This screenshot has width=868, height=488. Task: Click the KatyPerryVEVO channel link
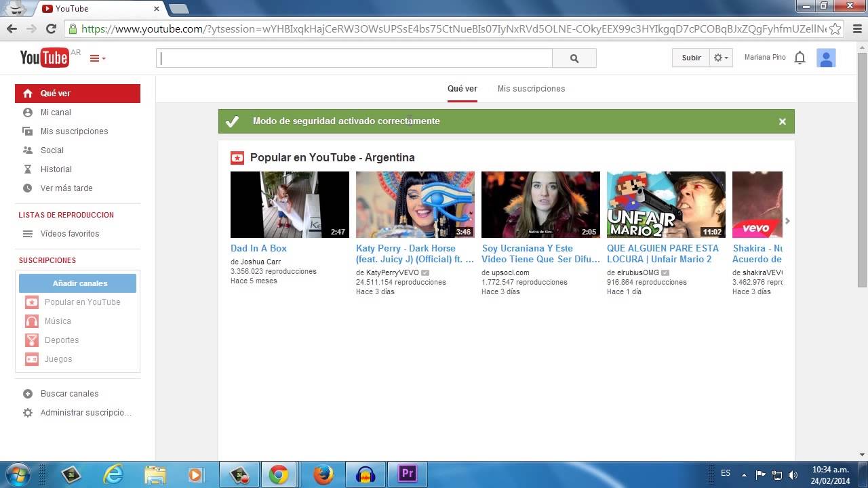tap(393, 272)
